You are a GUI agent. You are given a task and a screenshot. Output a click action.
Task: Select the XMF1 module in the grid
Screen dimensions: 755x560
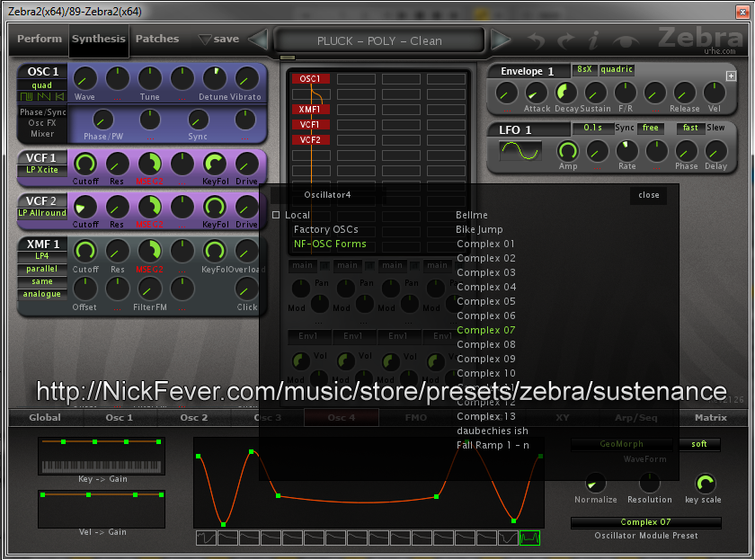click(311, 110)
